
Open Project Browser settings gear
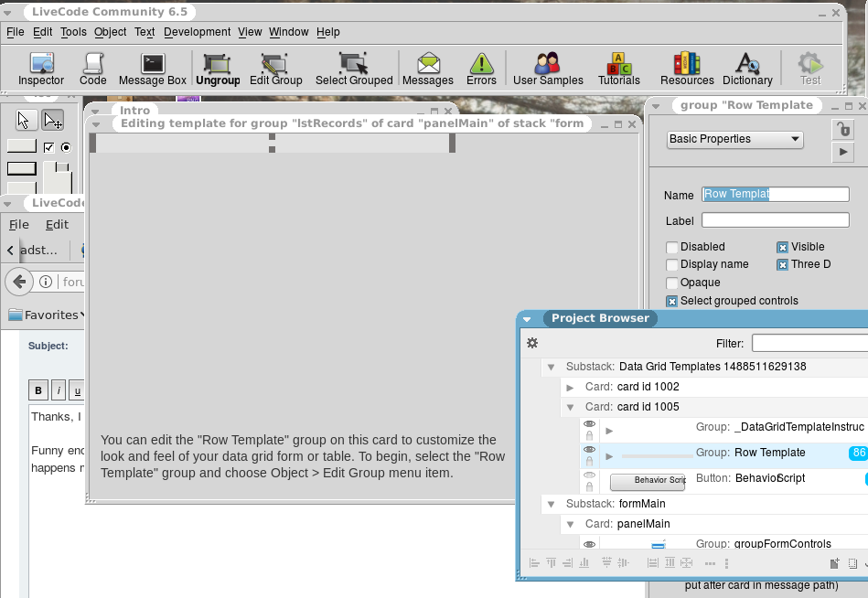pos(532,343)
